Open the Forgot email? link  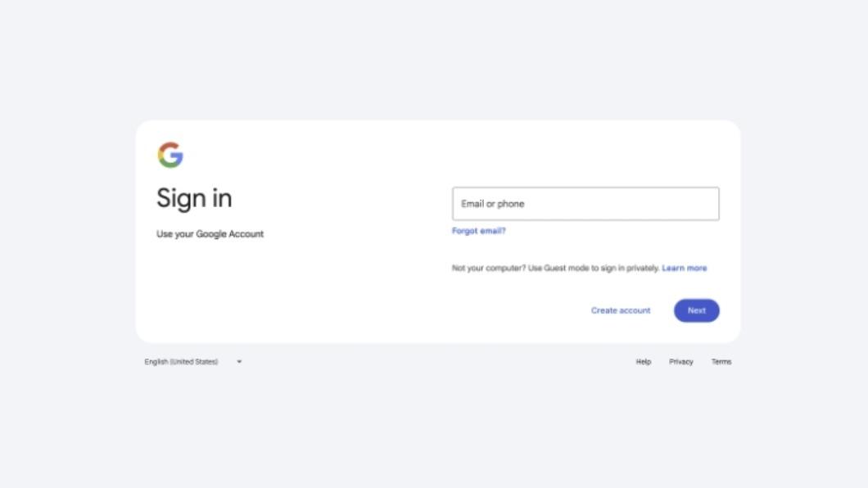tap(479, 231)
